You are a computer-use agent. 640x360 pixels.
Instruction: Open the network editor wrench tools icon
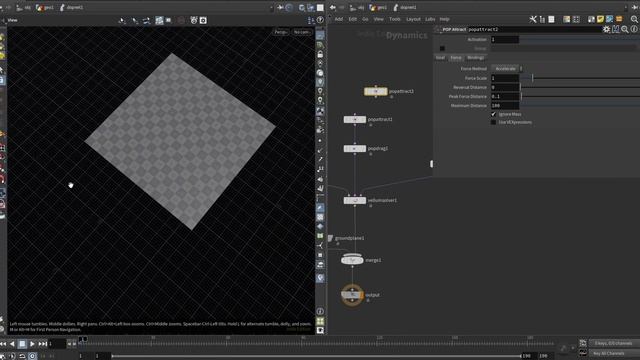coord(533,19)
